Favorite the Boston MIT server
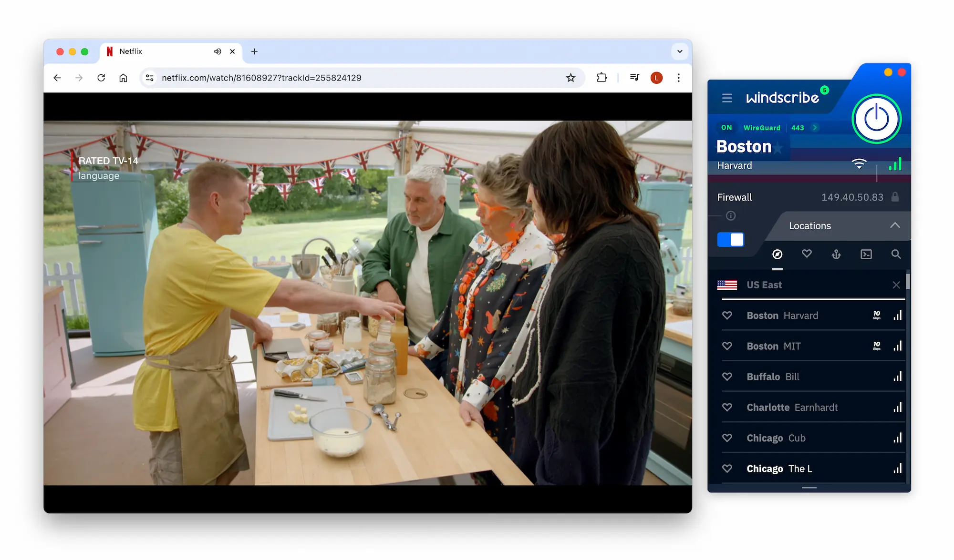Image resolution: width=954 pixels, height=560 pixels. coord(727,346)
